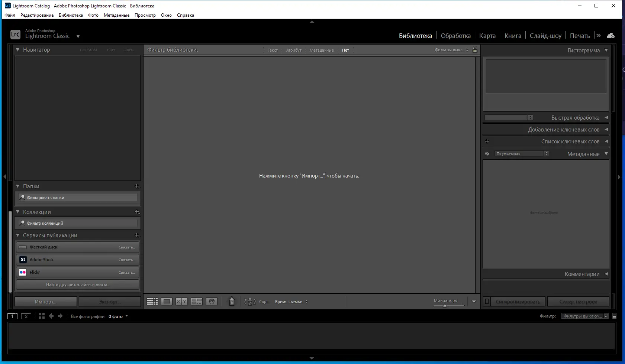Switch to Печать module
The width and height of the screenshot is (625, 364).
click(x=580, y=36)
